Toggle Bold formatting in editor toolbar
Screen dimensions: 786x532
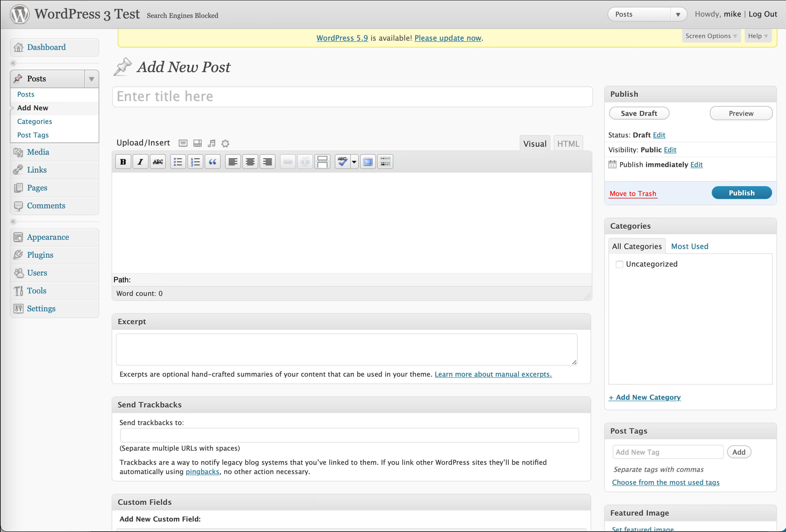(x=123, y=162)
